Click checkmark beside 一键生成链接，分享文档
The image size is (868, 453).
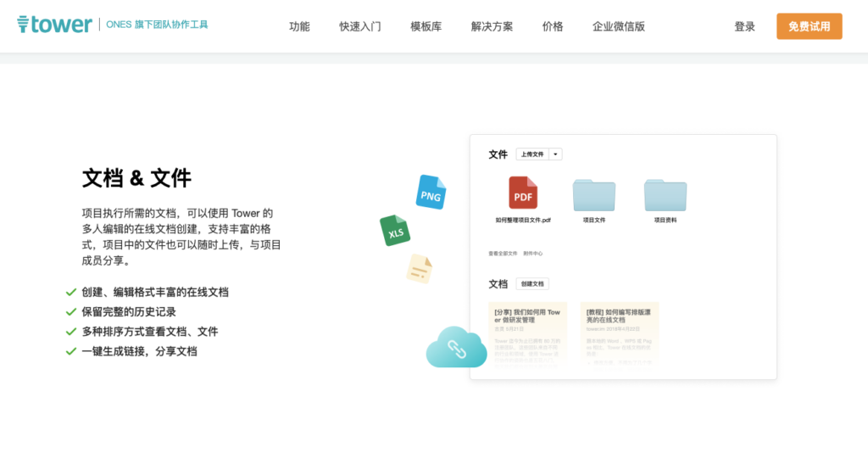(71, 350)
